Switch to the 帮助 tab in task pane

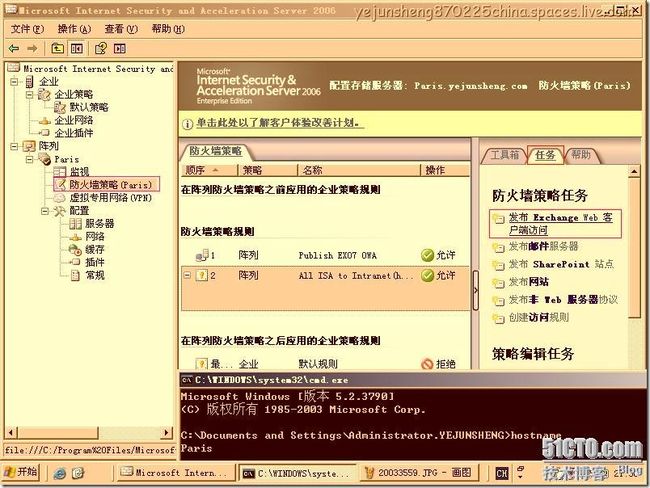[580, 155]
